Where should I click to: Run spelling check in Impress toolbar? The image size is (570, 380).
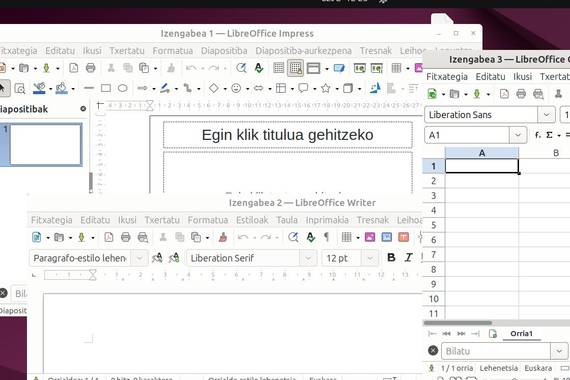pyautogui.click(x=259, y=68)
